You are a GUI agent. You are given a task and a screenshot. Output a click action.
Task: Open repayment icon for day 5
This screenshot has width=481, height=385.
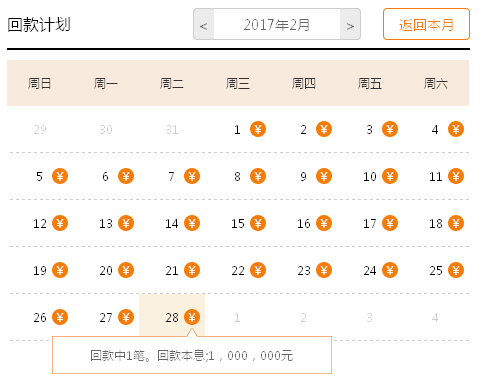point(60,176)
